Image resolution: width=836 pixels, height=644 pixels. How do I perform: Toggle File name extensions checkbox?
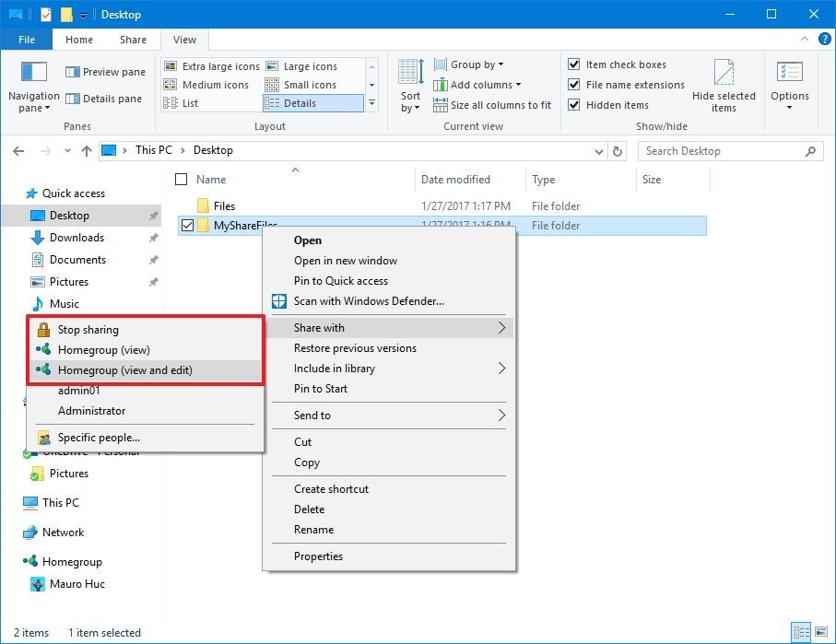[574, 85]
